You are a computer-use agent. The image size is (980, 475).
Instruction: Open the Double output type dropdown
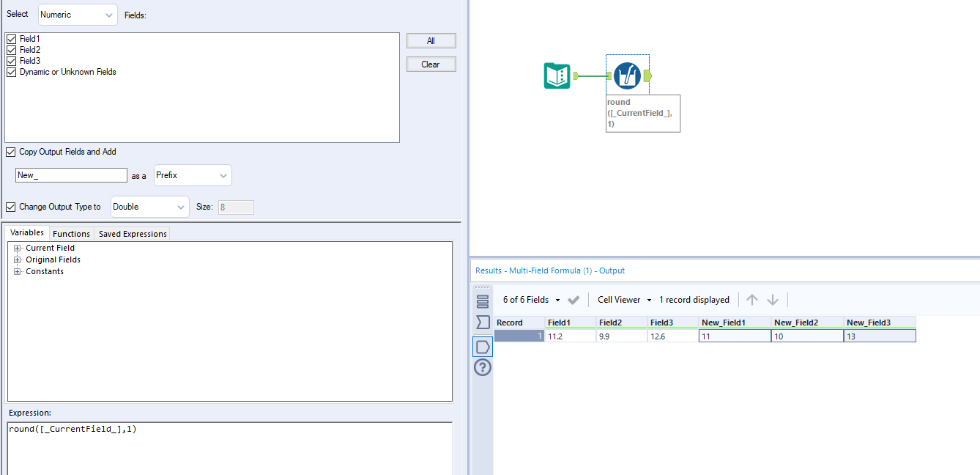click(x=149, y=207)
